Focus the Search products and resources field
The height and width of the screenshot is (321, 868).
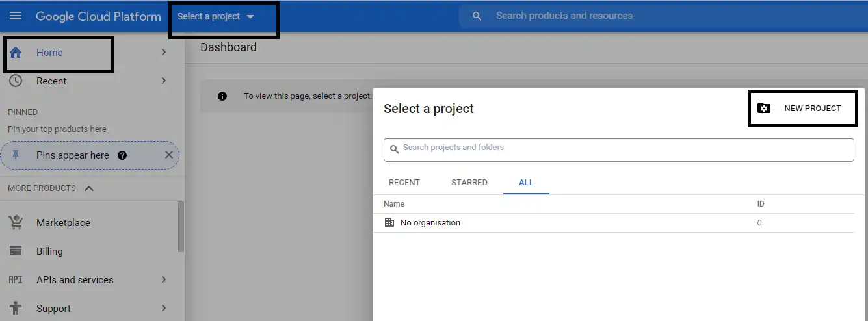click(663, 16)
